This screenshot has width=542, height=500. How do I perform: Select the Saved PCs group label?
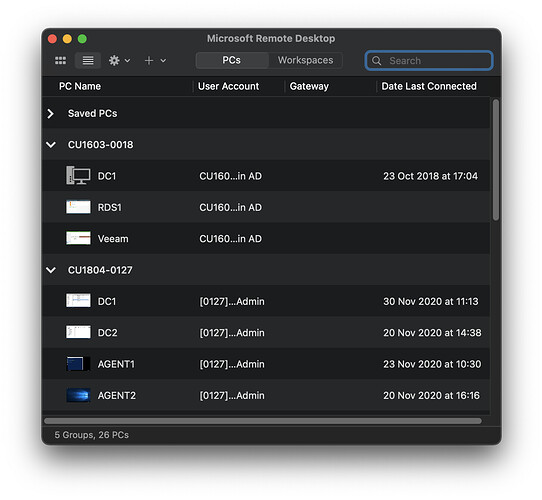coord(92,113)
